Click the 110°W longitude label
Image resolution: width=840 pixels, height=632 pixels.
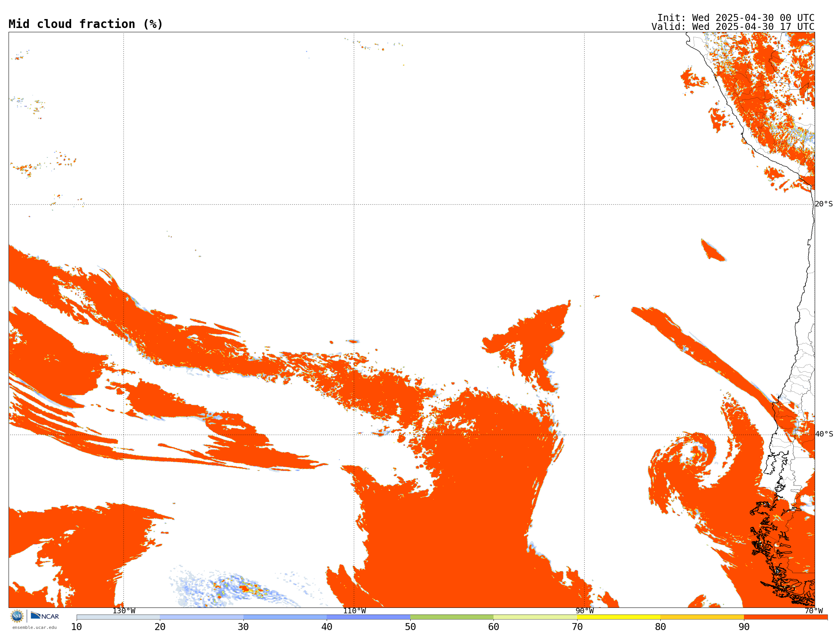(354, 611)
